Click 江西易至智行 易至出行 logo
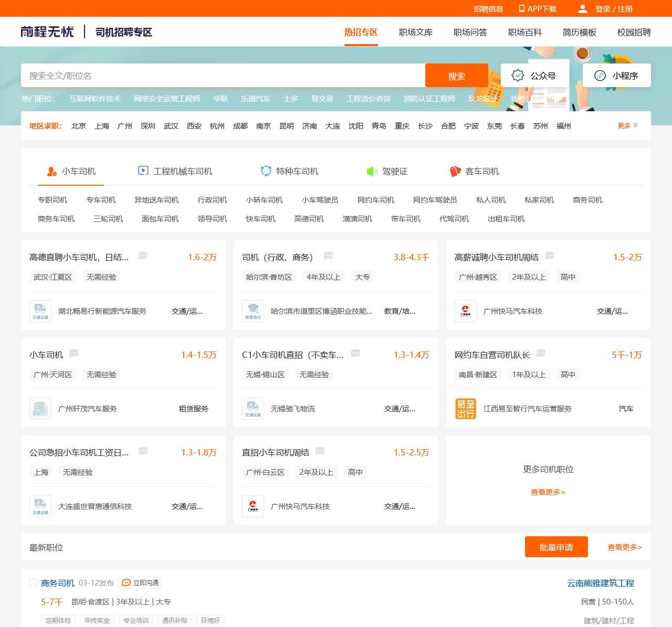Viewport: 672px width, 627px height. [466, 409]
